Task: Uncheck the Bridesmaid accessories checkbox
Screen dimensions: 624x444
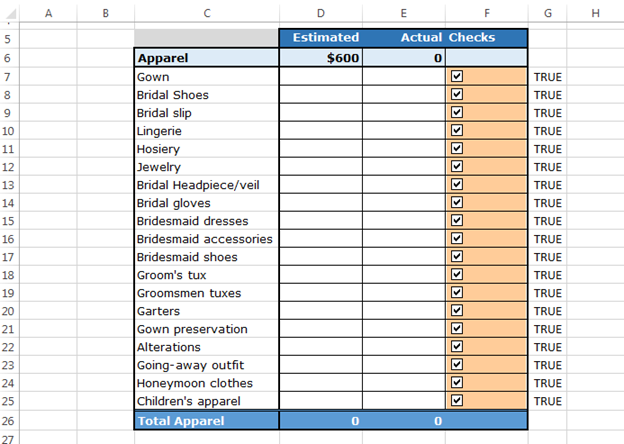Action: coord(457,238)
